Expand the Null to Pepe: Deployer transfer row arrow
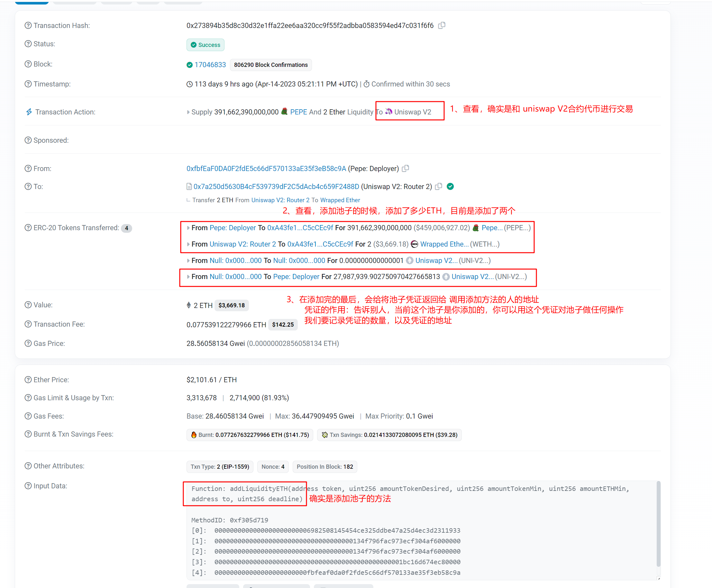 click(188, 277)
